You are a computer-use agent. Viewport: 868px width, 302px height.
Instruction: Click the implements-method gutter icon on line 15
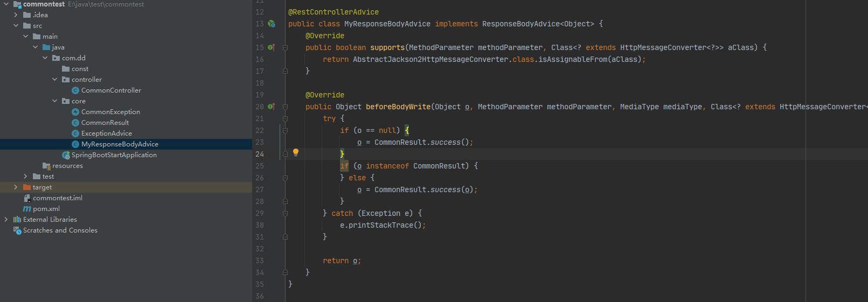272,47
